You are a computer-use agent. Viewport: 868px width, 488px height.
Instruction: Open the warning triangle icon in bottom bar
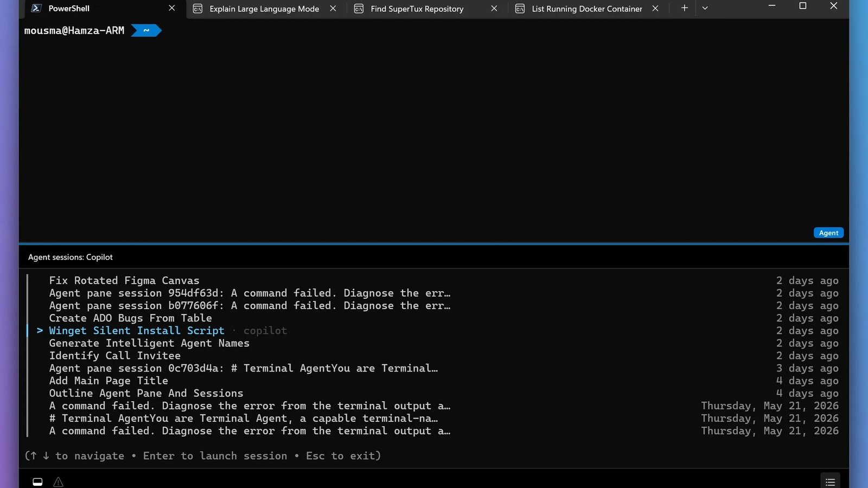click(59, 481)
